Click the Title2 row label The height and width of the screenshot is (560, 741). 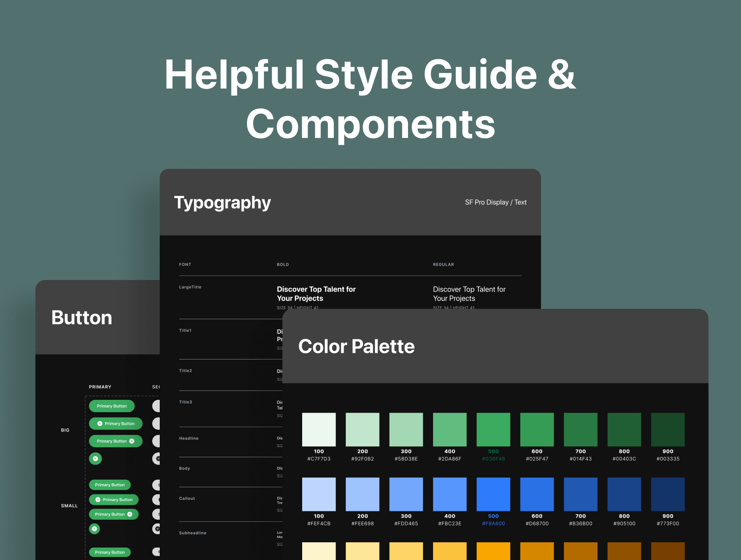click(x=186, y=371)
